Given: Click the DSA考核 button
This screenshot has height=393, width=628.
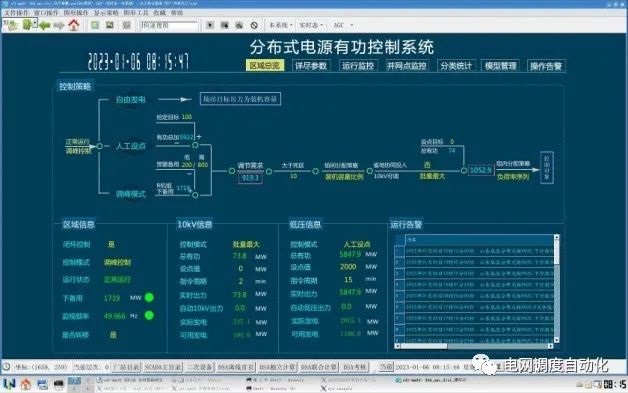Looking at the screenshot, I should 354,367.
